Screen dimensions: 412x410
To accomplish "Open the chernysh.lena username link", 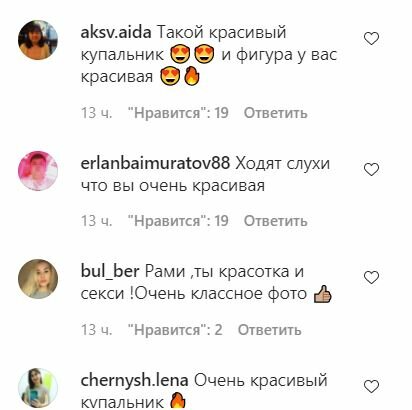I will (134, 381).
